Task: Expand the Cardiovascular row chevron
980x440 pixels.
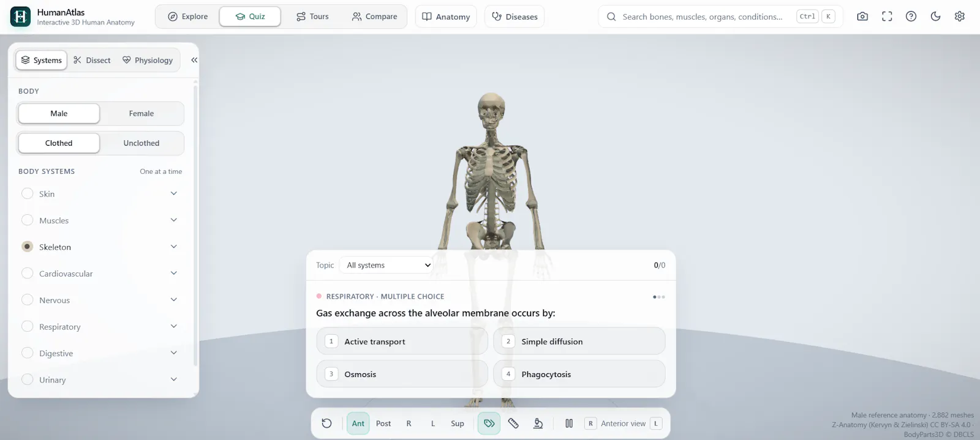Action: coord(174,274)
